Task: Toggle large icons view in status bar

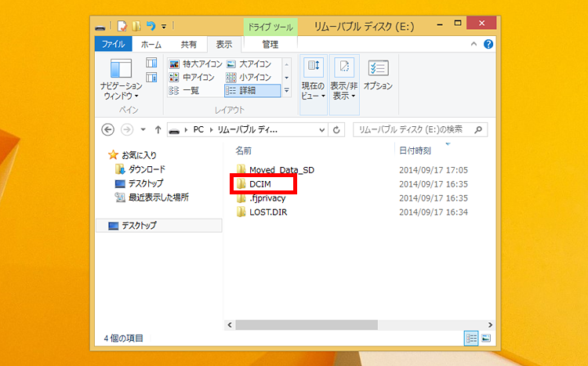Action: 485,338
